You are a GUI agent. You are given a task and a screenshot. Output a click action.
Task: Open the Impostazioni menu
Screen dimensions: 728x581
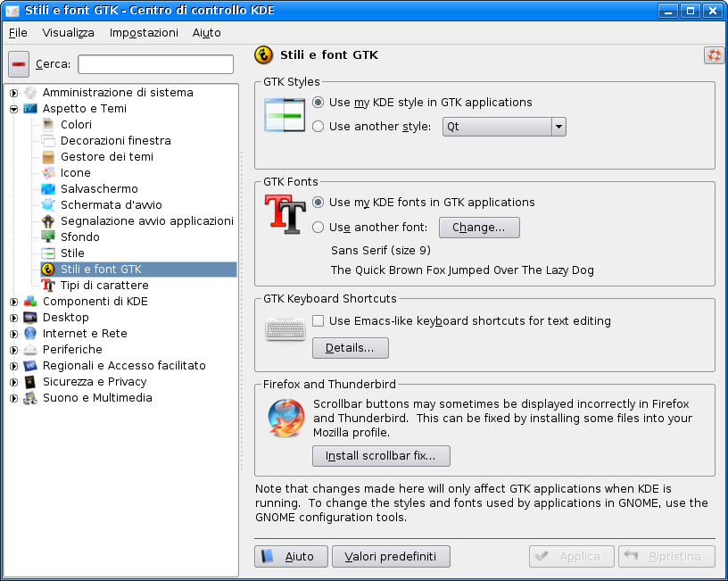pyautogui.click(x=144, y=32)
